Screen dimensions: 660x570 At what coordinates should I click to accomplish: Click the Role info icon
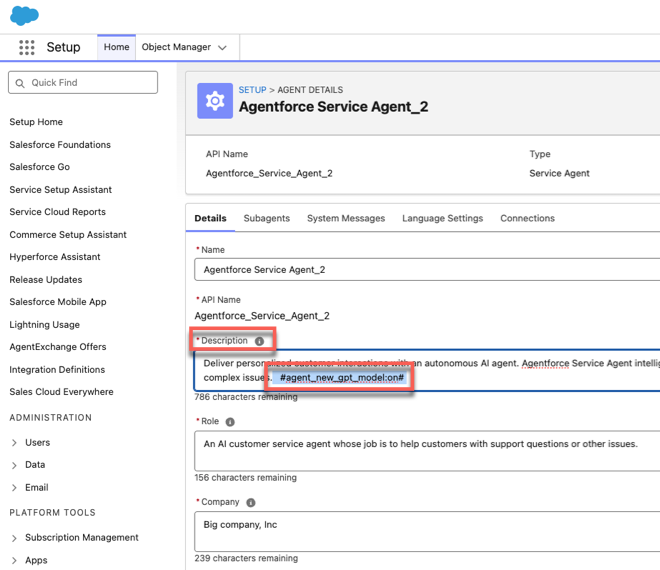tap(230, 422)
